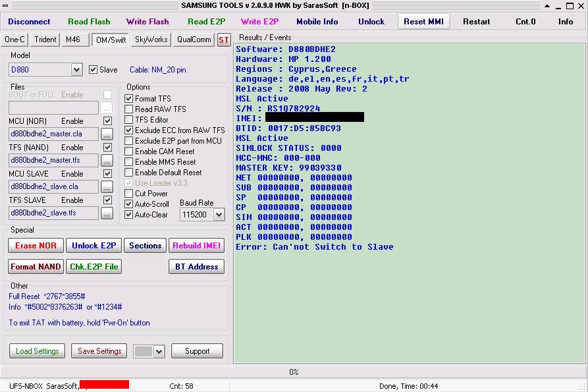Browse for the MCU SLAVE file
588x392 pixels.
107,186
